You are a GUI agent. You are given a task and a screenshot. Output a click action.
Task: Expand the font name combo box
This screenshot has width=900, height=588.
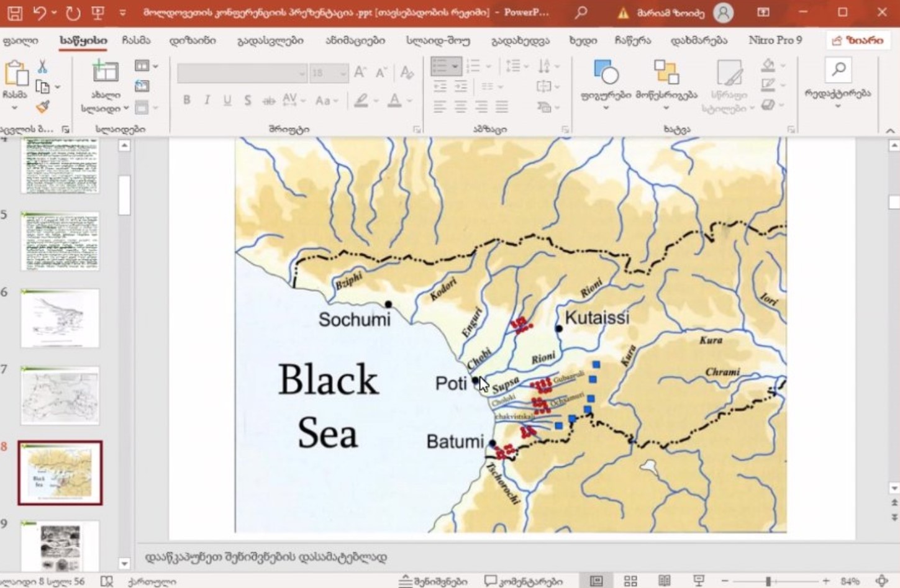[x=302, y=74]
